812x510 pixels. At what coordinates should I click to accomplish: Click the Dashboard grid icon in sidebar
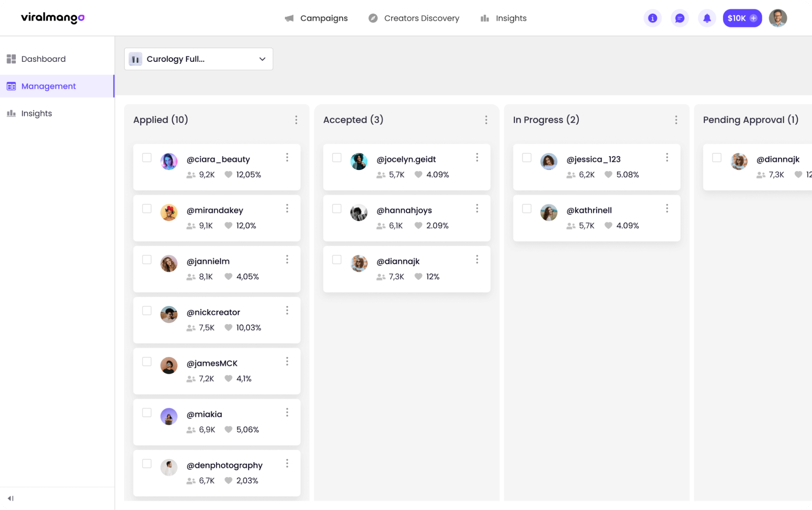pyautogui.click(x=11, y=59)
